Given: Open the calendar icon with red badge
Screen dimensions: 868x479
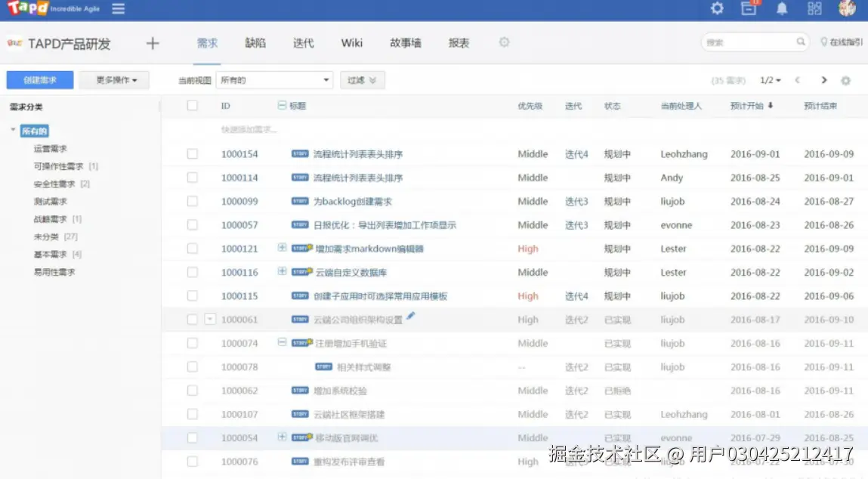Looking at the screenshot, I should click(749, 8).
